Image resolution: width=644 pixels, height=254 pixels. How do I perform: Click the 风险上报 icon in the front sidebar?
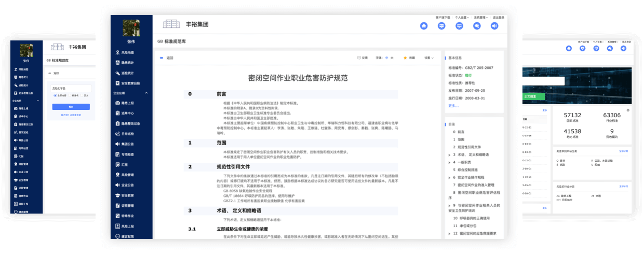(117, 226)
